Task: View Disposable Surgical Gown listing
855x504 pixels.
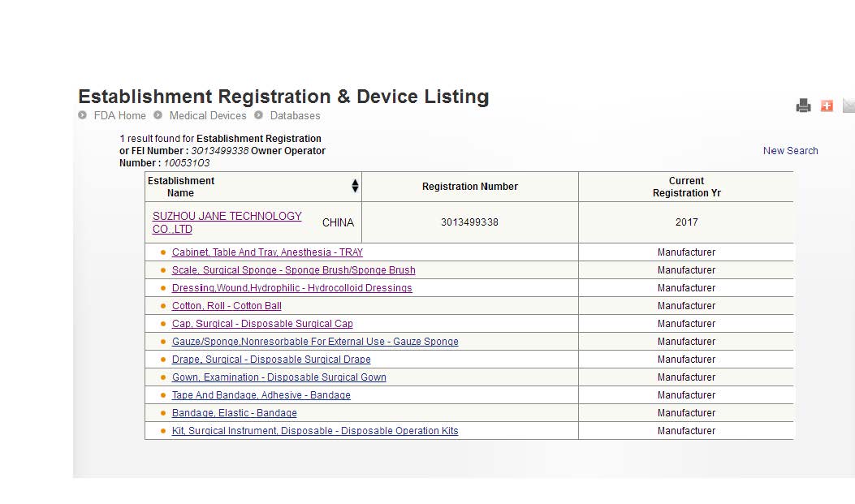Action: coord(279,377)
